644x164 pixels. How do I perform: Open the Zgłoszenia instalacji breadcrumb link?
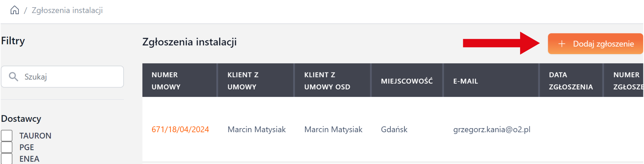pos(67,10)
